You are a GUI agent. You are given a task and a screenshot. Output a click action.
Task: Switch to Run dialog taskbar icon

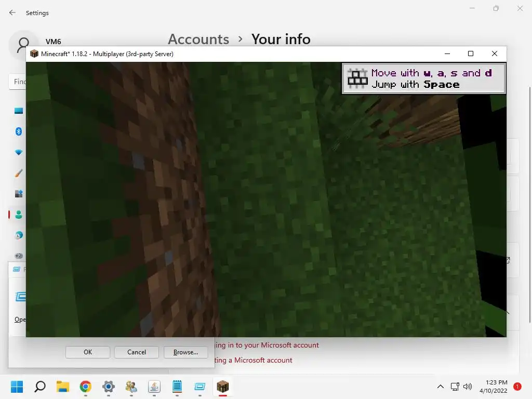coord(200,387)
